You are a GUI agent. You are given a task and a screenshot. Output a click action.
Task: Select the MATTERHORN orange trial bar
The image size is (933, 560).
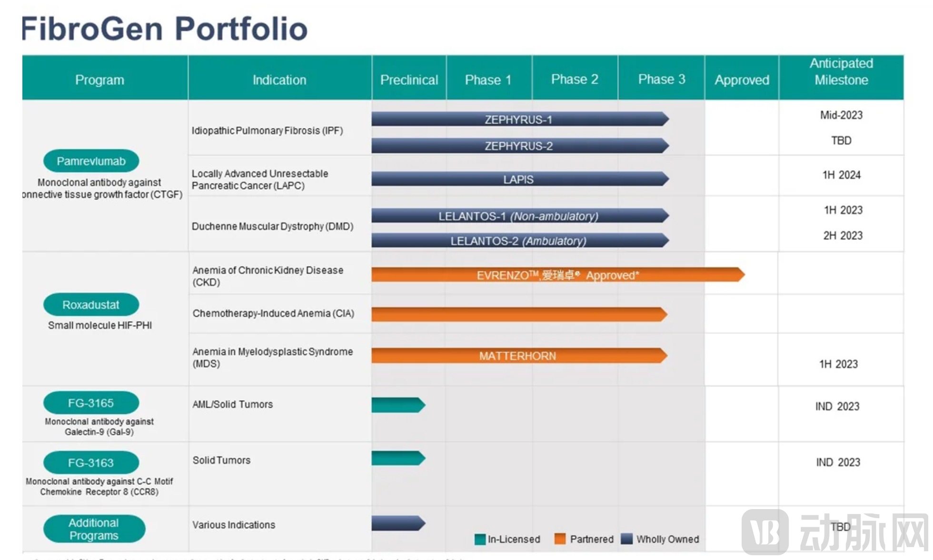pyautogui.click(x=518, y=356)
